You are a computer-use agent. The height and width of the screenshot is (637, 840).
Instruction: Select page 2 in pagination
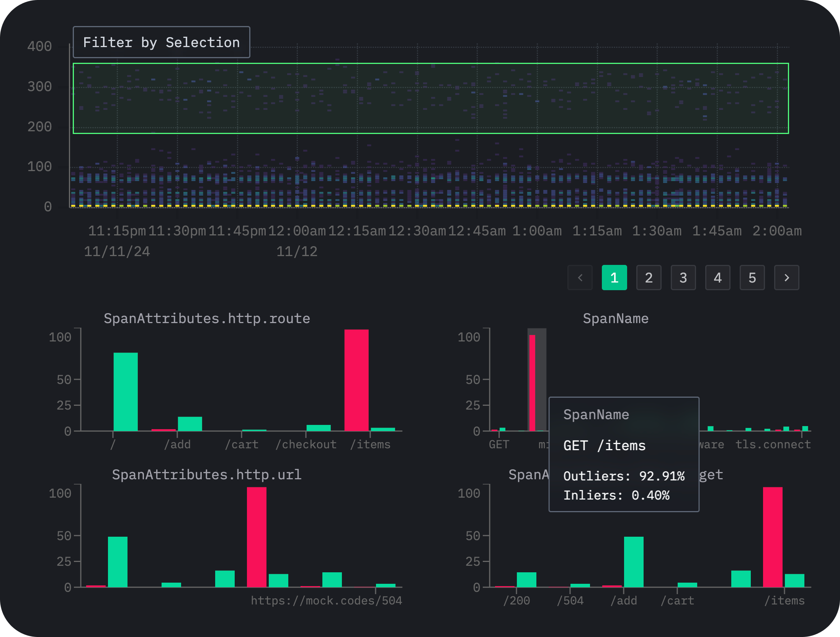[x=647, y=278]
